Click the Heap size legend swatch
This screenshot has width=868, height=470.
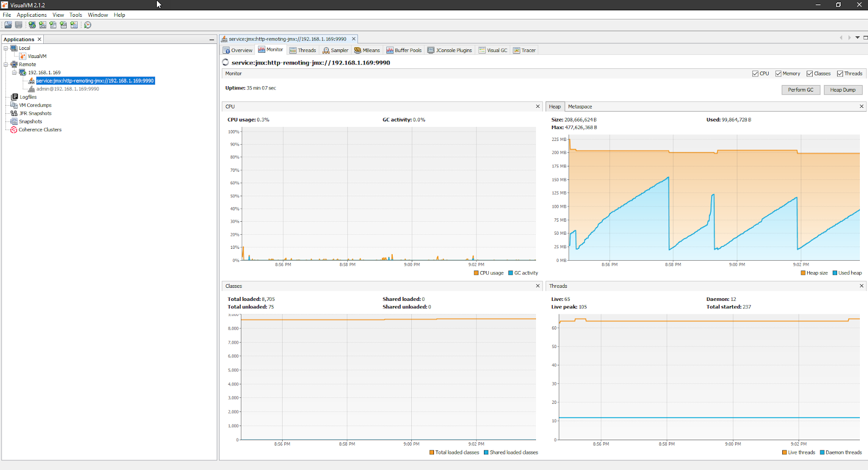(x=803, y=273)
